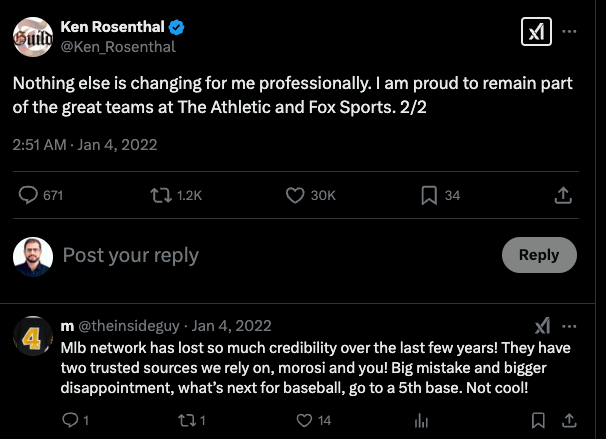
Task: Click the 2:51 AM Jan 4, 2022 timestamp
Action: pyautogui.click(x=85, y=145)
